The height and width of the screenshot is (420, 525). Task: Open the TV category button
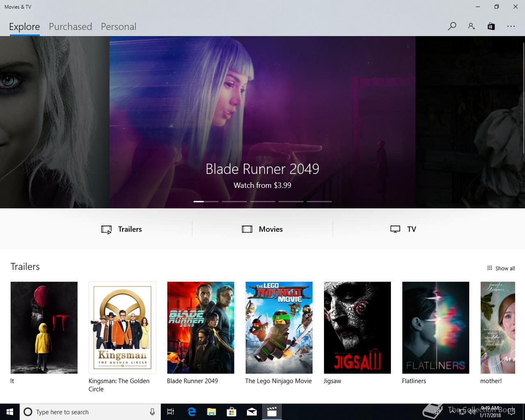(403, 229)
